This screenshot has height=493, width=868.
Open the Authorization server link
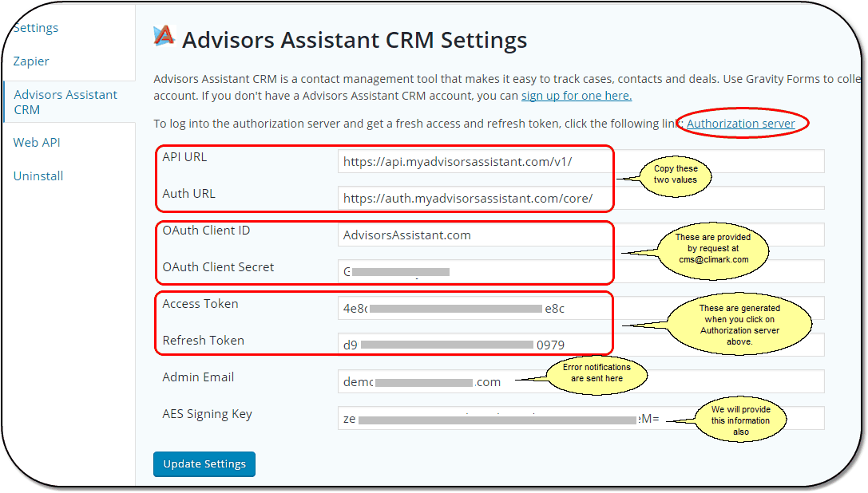(x=741, y=124)
